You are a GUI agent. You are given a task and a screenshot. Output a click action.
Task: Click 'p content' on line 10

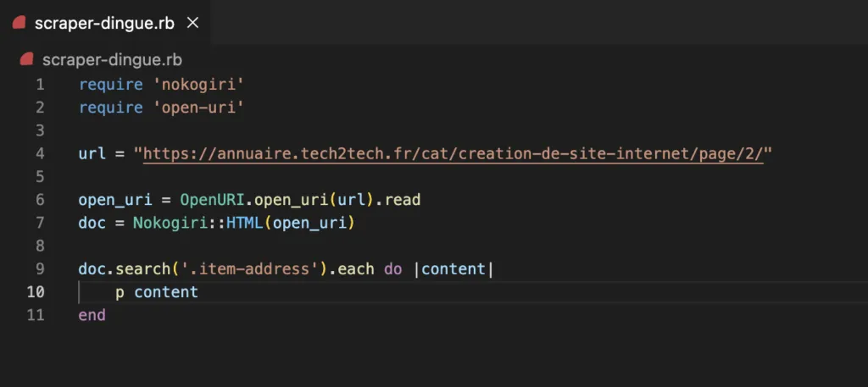157,292
